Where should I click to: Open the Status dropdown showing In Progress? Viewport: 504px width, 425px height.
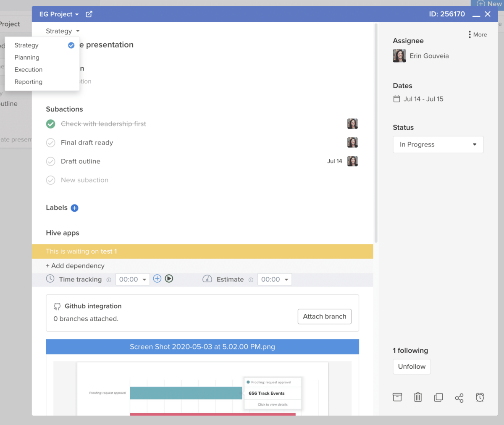[438, 144]
